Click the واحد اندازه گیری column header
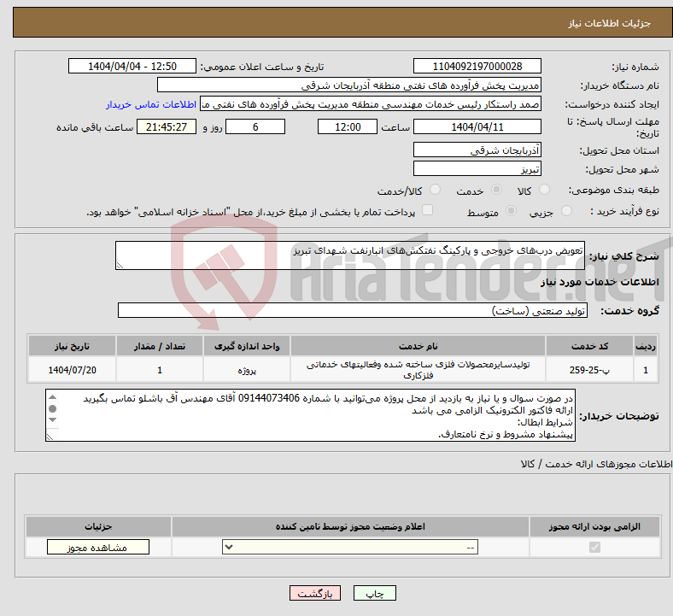Viewport: 673px width, 616px height. [247, 346]
